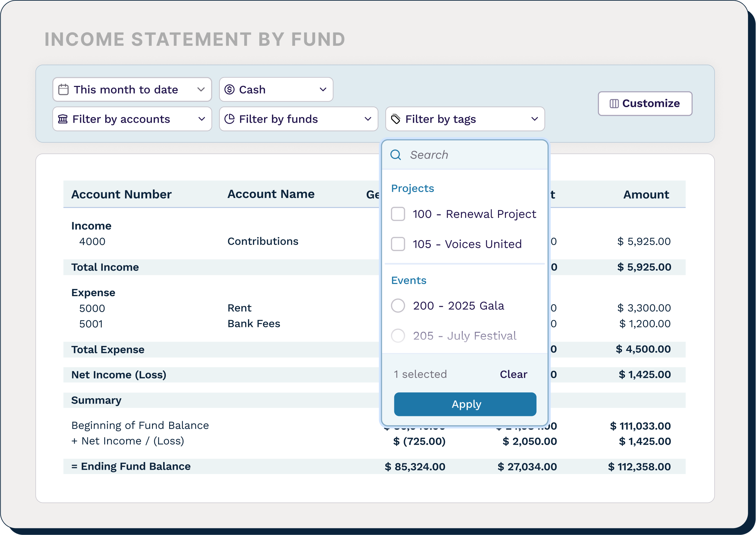Click the tag Search input field
This screenshot has width=756, height=535.
pyautogui.click(x=465, y=155)
